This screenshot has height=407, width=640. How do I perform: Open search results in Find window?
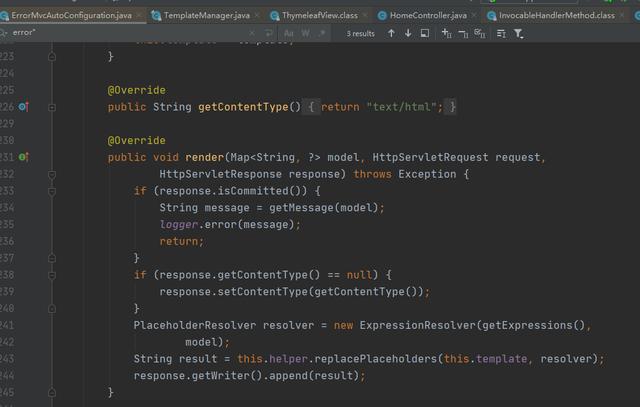click(425, 33)
